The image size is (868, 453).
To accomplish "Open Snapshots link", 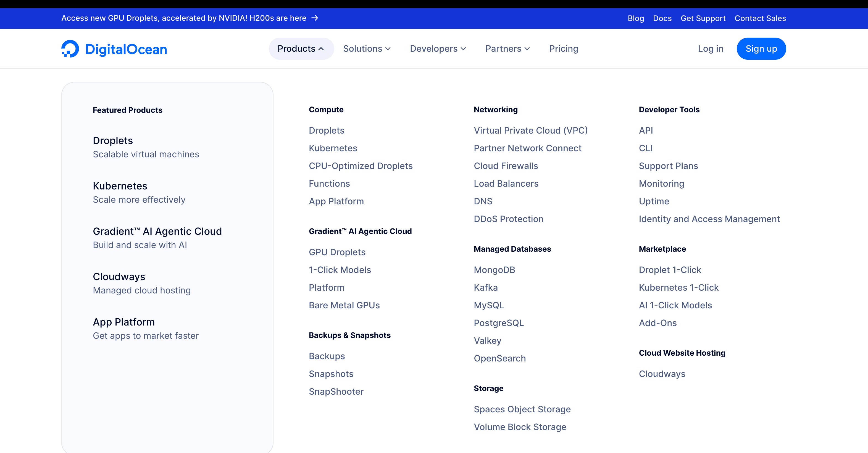I will [331, 374].
